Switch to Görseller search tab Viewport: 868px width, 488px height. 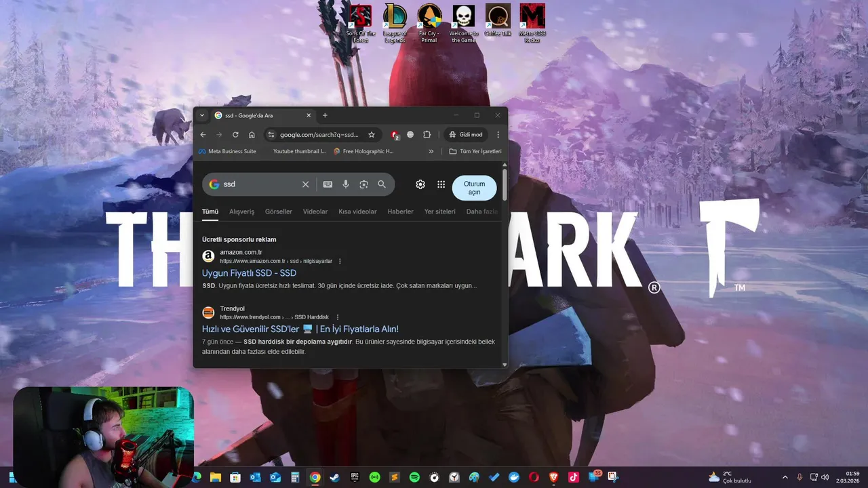(279, 211)
